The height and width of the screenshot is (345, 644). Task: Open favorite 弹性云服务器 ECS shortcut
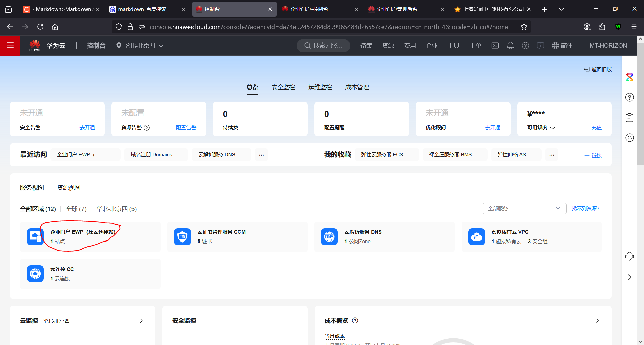click(387, 155)
